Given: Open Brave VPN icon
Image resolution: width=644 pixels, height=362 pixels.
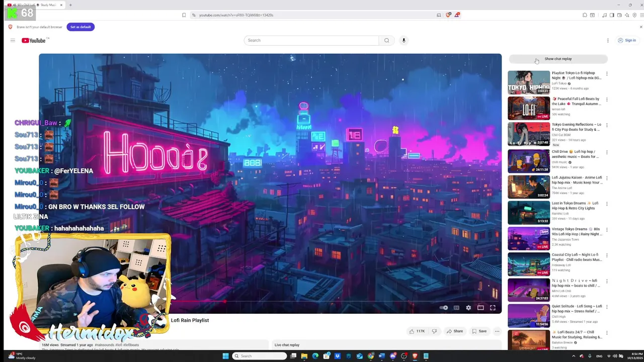Looking at the screenshot, I should pyautogui.click(x=634, y=15).
